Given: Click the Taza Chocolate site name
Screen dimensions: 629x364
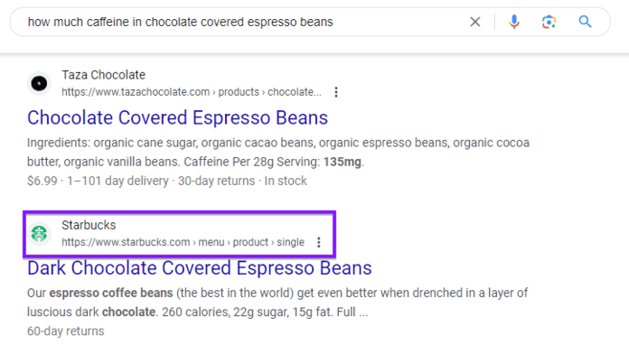Looking at the screenshot, I should pyautogui.click(x=104, y=75).
